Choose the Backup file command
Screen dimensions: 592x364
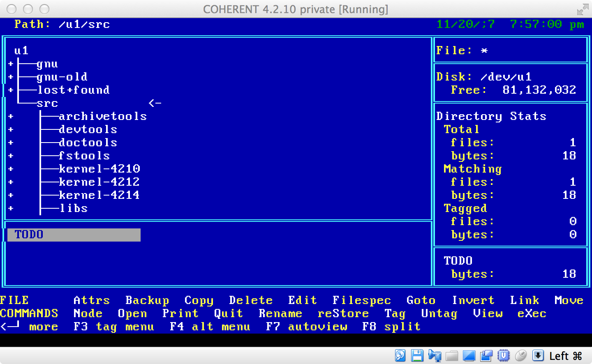(147, 300)
